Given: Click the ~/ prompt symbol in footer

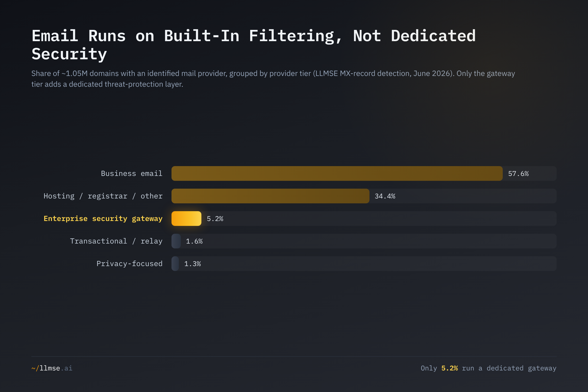Looking at the screenshot, I should click(35, 368).
